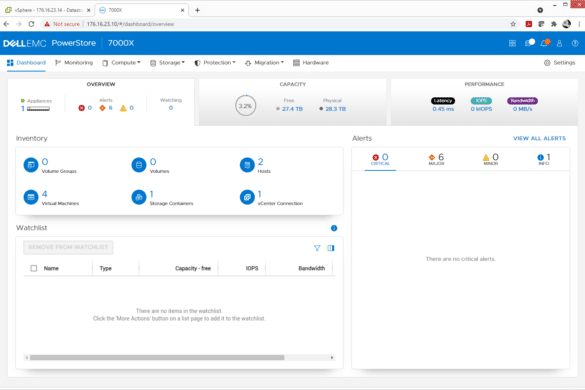Viewport: 585px width, 390px height.
Task: Bookmark the page with the star icon
Action: [513, 24]
